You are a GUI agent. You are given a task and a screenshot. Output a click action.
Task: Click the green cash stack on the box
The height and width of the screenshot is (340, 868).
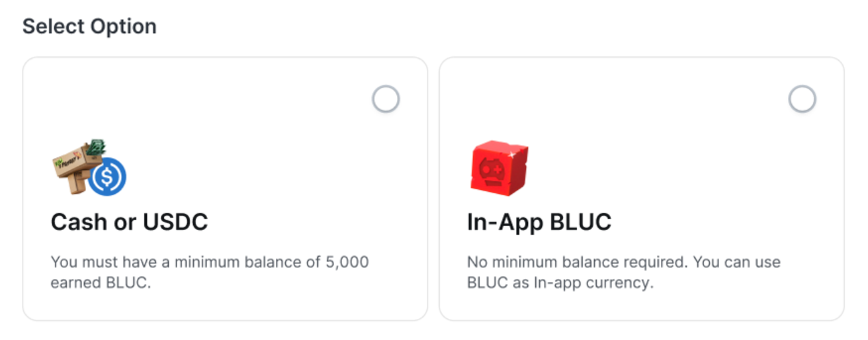click(97, 148)
